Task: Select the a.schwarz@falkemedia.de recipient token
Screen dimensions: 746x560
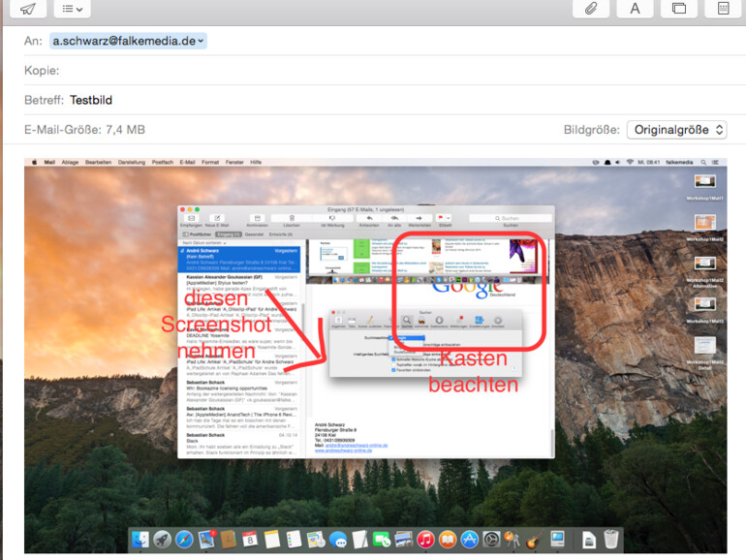Action: pos(128,41)
